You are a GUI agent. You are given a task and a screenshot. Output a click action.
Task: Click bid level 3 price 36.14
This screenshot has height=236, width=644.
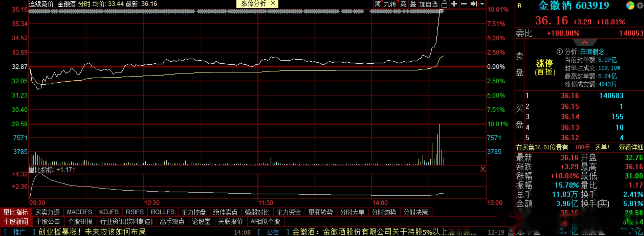(570, 117)
